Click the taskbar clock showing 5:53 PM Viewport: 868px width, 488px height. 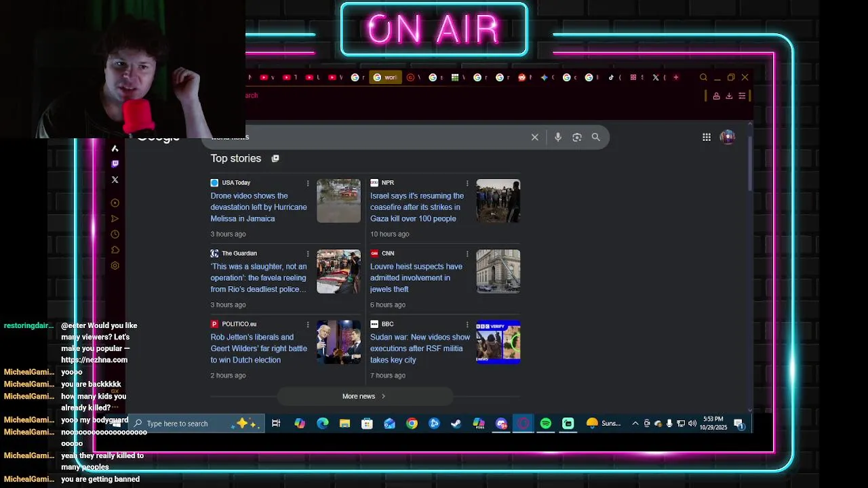coord(713,424)
